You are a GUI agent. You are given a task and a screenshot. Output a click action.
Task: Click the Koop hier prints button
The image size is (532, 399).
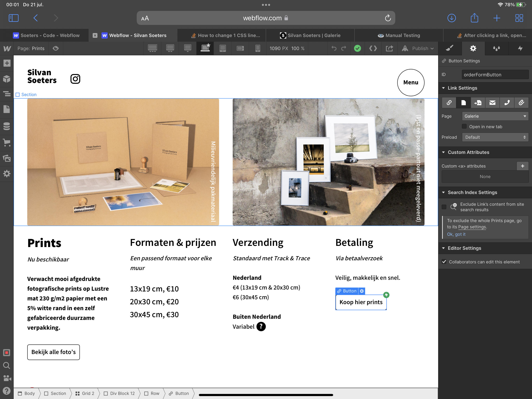pos(361,302)
